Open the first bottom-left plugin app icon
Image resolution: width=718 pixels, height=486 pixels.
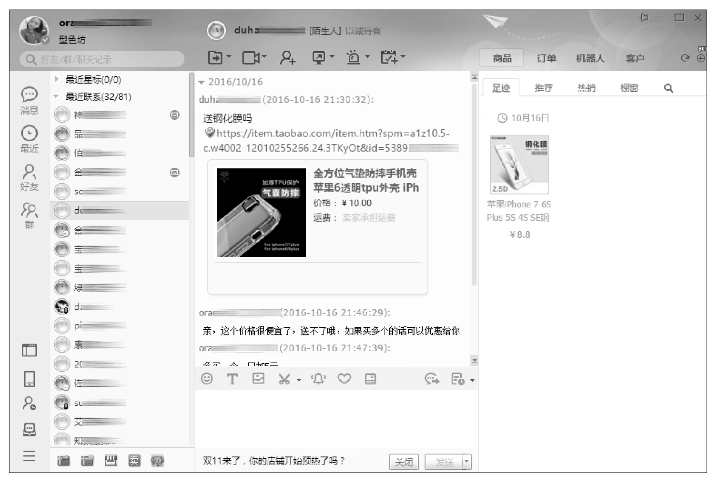point(64,460)
